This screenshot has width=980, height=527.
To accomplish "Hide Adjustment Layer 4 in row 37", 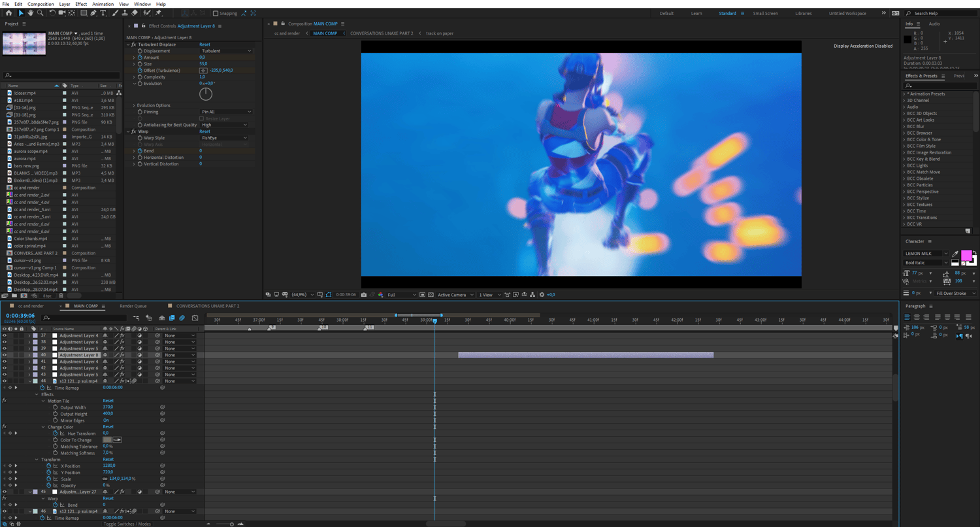I will [5, 335].
